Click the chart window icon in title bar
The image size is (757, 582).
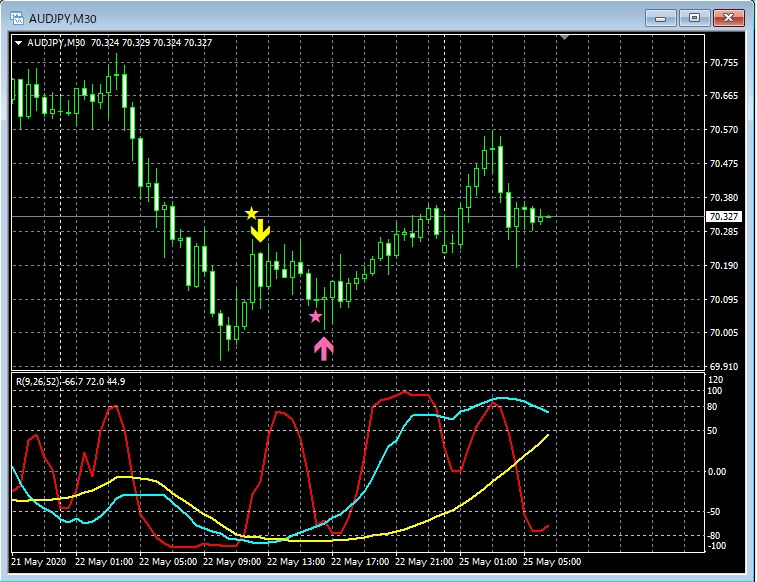17,17
